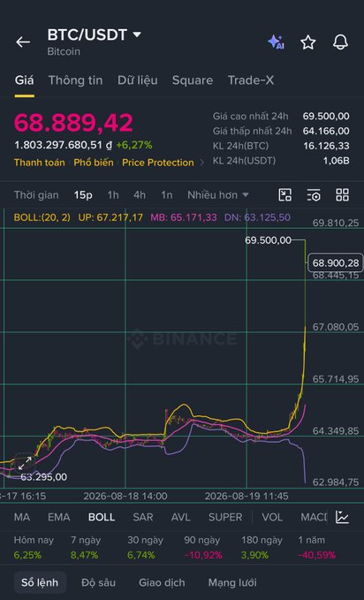The height and width of the screenshot is (600, 364).
Task: Open the Nhiều hơn timeframe dropdown
Action: pyautogui.click(x=218, y=195)
